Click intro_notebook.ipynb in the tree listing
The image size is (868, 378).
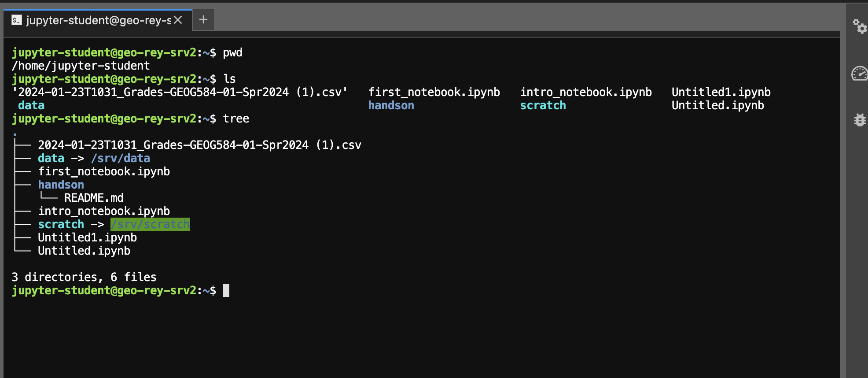click(104, 211)
